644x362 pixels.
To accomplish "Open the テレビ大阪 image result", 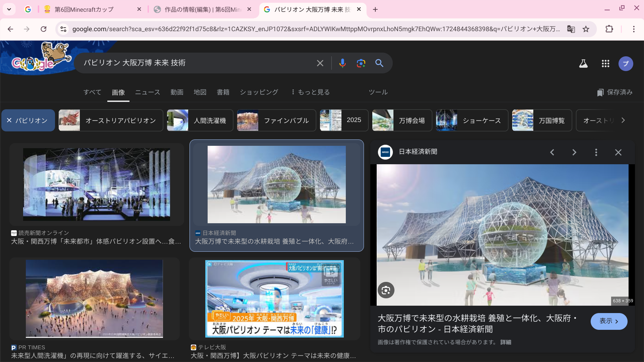I will tap(274, 299).
